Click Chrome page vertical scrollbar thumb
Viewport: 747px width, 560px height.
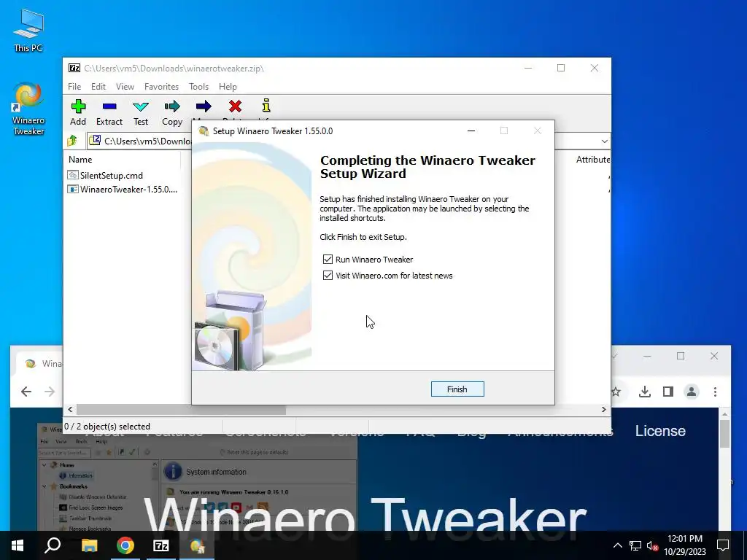pyautogui.click(x=724, y=435)
